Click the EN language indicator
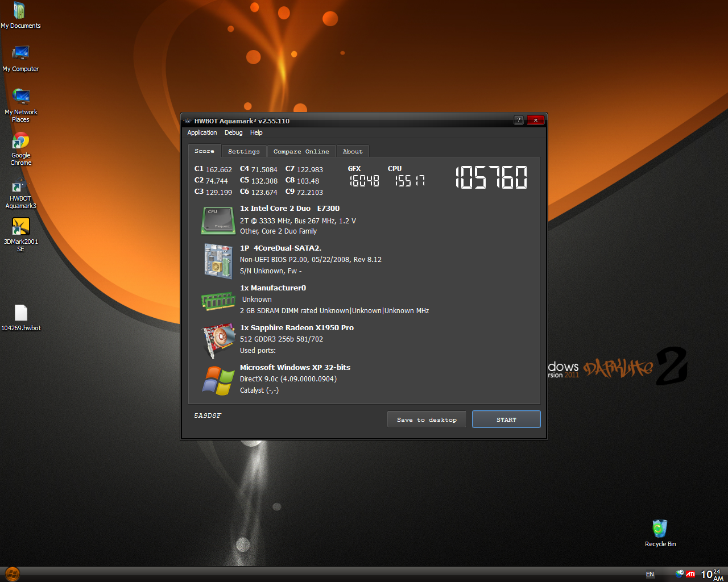This screenshot has height=582, width=728. [x=650, y=575]
